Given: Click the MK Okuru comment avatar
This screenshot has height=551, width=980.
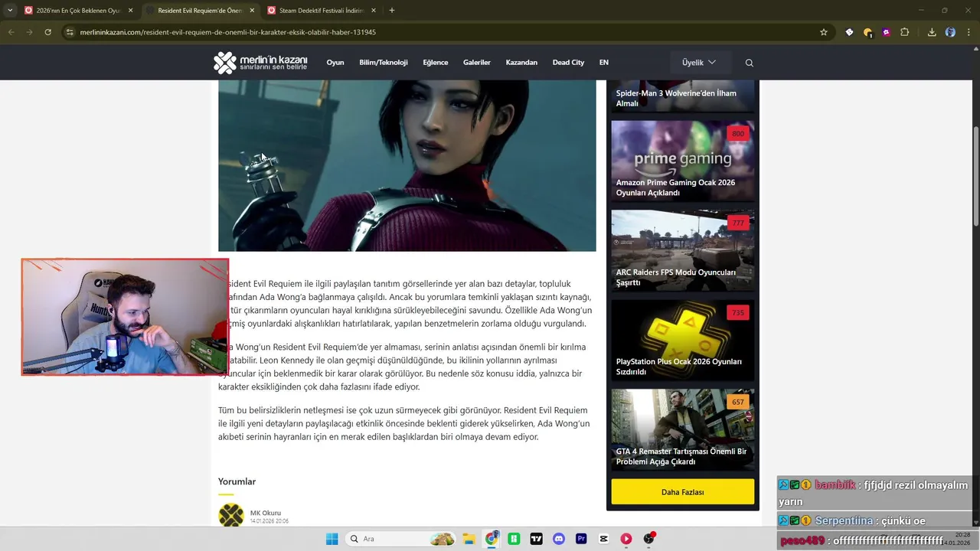Looking at the screenshot, I should pos(231,515).
